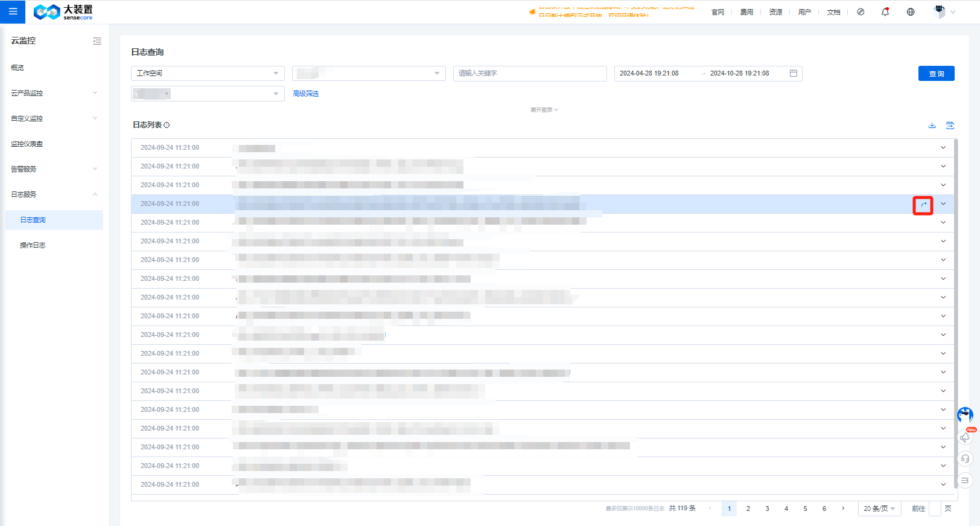980x526 pixels.
Task: Click the save query icon above log list
Action: pyautogui.click(x=950, y=125)
